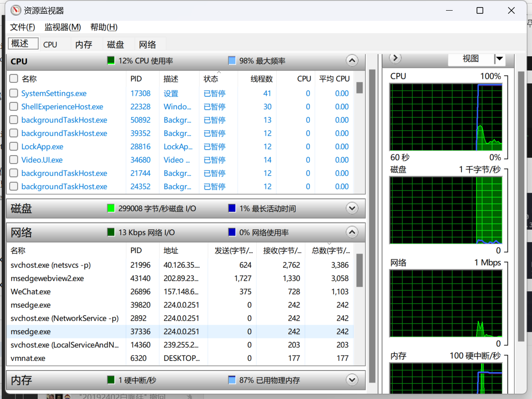Image resolution: width=532 pixels, height=399 pixels.
Task: Sort network table by 地址 column
Action: coord(184,250)
